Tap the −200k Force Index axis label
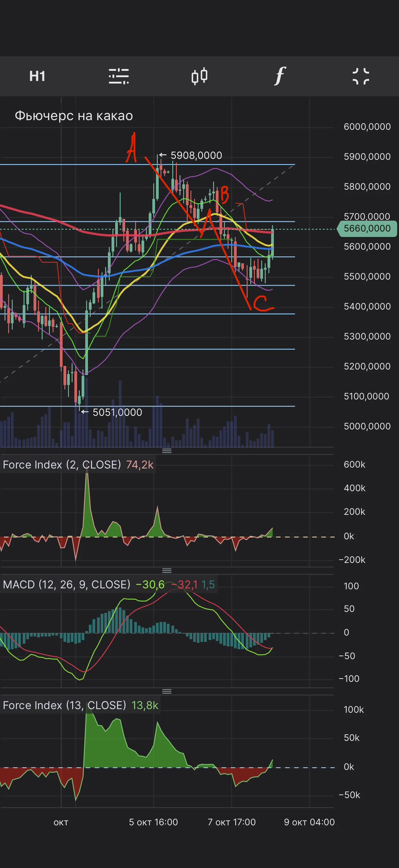The width and height of the screenshot is (399, 868). coord(352,560)
